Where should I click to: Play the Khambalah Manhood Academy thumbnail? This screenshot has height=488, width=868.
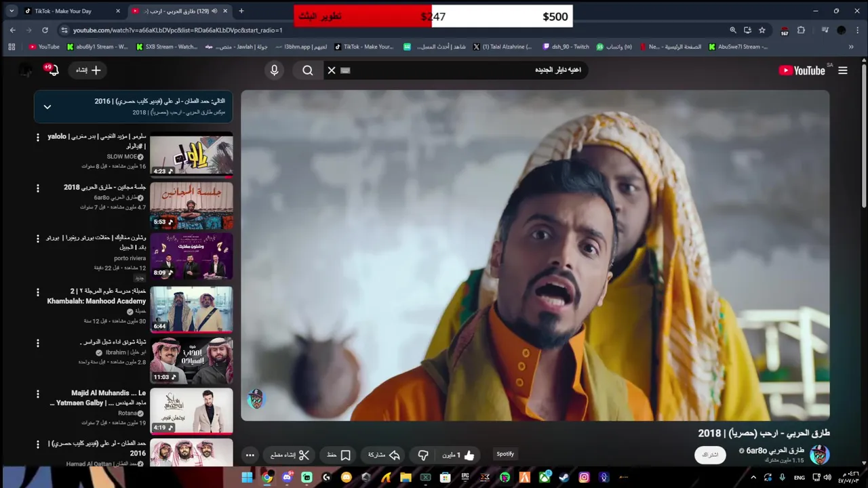(x=191, y=309)
